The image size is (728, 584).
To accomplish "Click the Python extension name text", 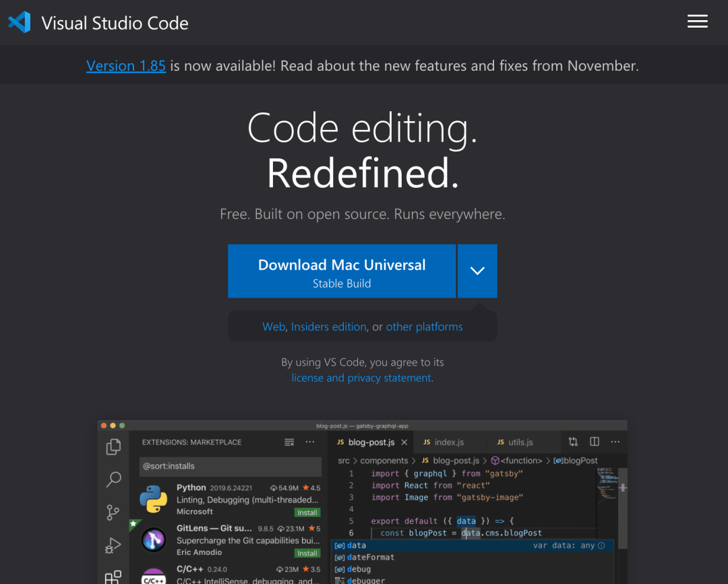I will click(191, 488).
